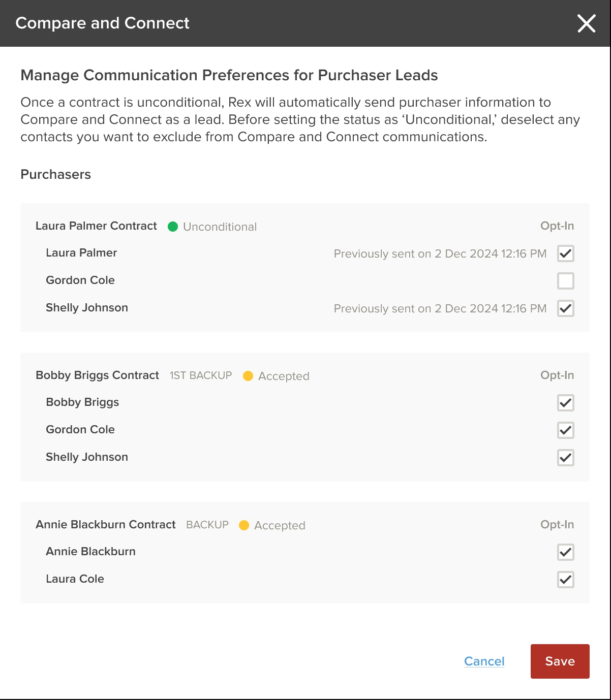Click the Bobby Briggs Contract heading
The height and width of the screenshot is (700, 611).
97,375
